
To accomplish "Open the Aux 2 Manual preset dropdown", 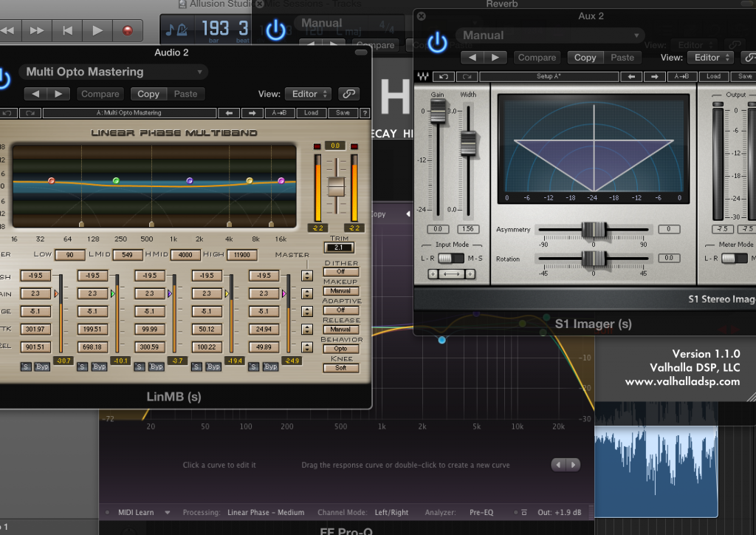I will click(550, 35).
